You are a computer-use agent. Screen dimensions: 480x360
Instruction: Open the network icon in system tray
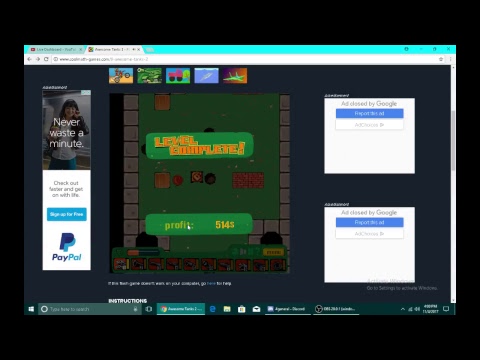click(x=410, y=309)
